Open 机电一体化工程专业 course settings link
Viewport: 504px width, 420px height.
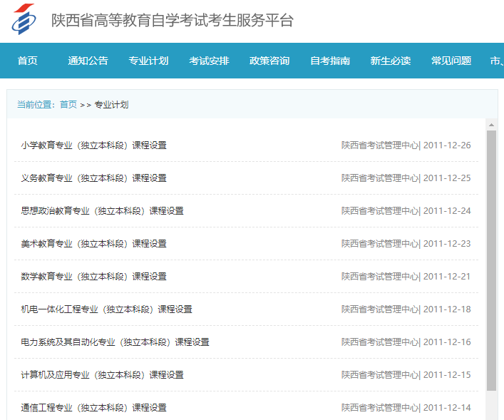106,309
